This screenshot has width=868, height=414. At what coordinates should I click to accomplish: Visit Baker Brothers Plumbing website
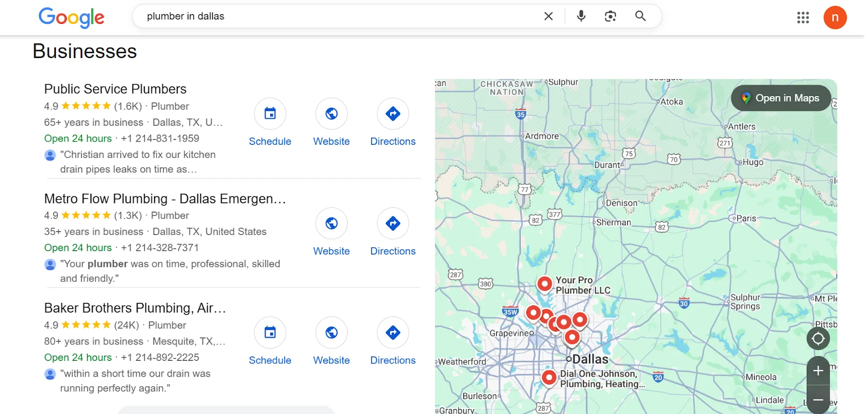(x=331, y=341)
